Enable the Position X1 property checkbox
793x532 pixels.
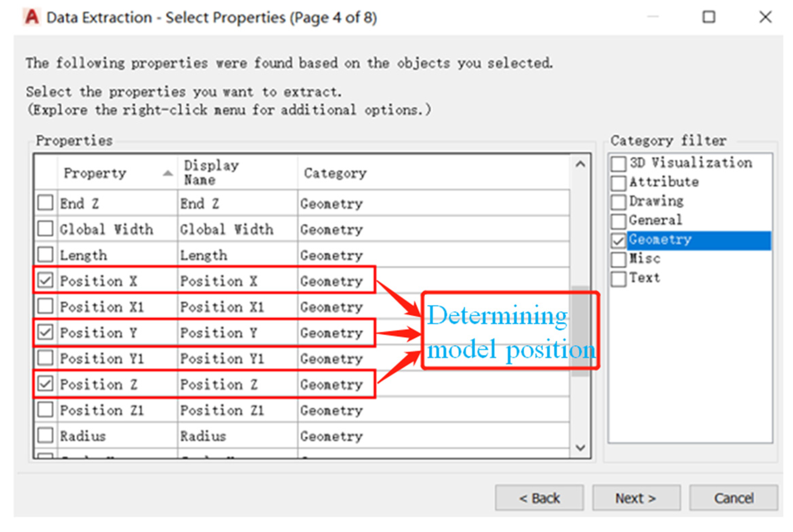point(45,306)
